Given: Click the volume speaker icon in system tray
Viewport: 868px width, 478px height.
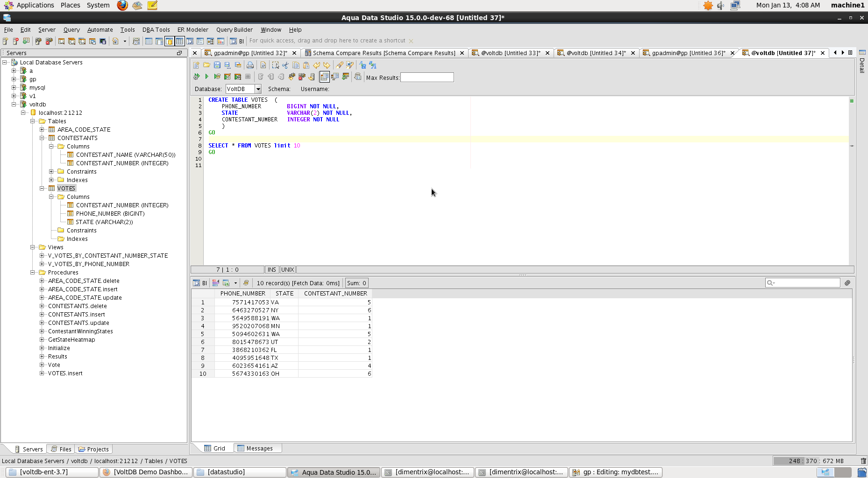Looking at the screenshot, I should tap(721, 6).
